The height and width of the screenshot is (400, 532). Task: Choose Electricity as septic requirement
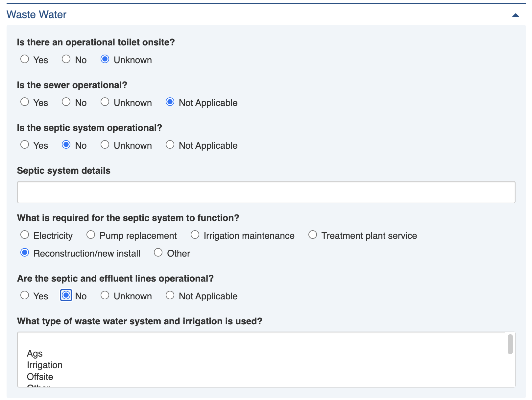click(x=25, y=235)
